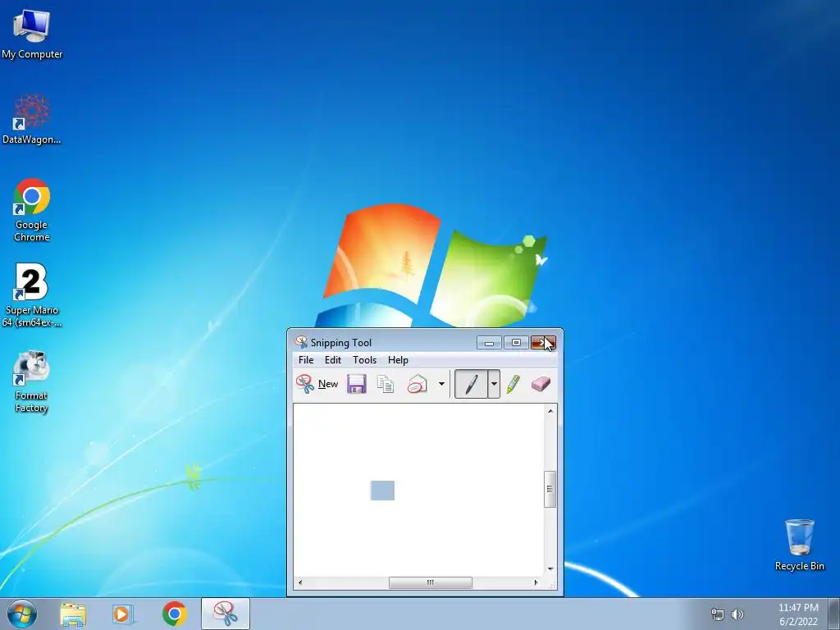Viewport: 840px width, 630px height.
Task: Open Windows Explorer from taskbar
Action: pos(73,614)
